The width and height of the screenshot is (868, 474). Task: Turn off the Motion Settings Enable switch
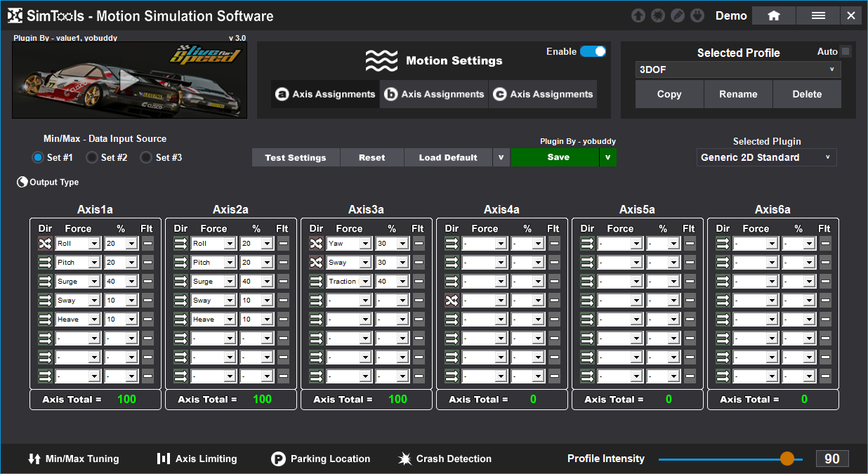tap(593, 51)
